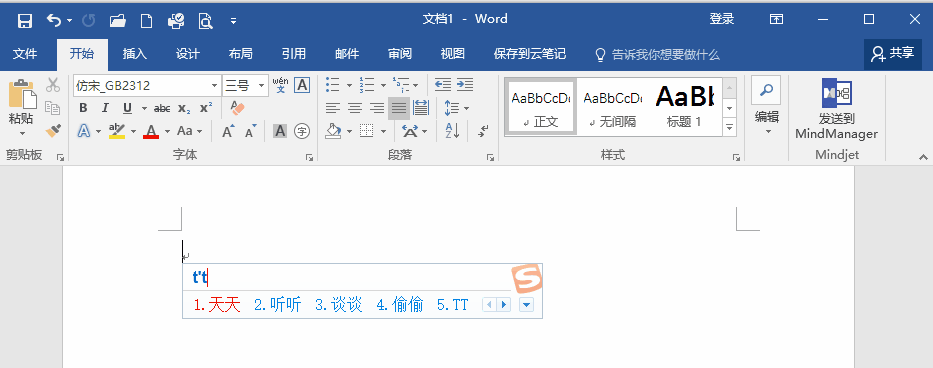Click the print preview magnifier icon
933x368 pixels.
205,21
